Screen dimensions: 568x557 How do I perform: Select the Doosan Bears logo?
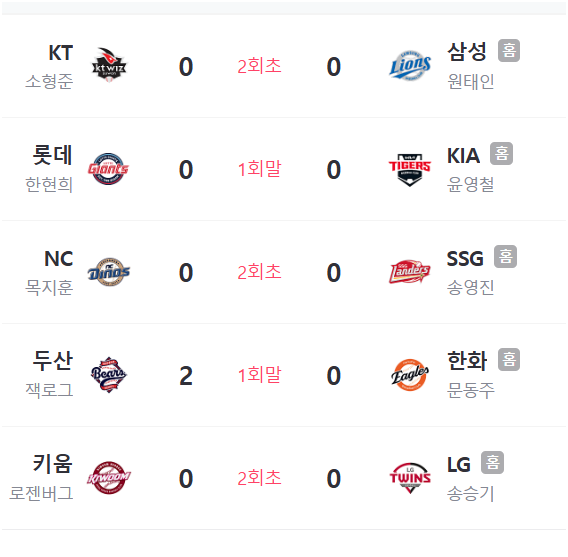[x=109, y=375]
